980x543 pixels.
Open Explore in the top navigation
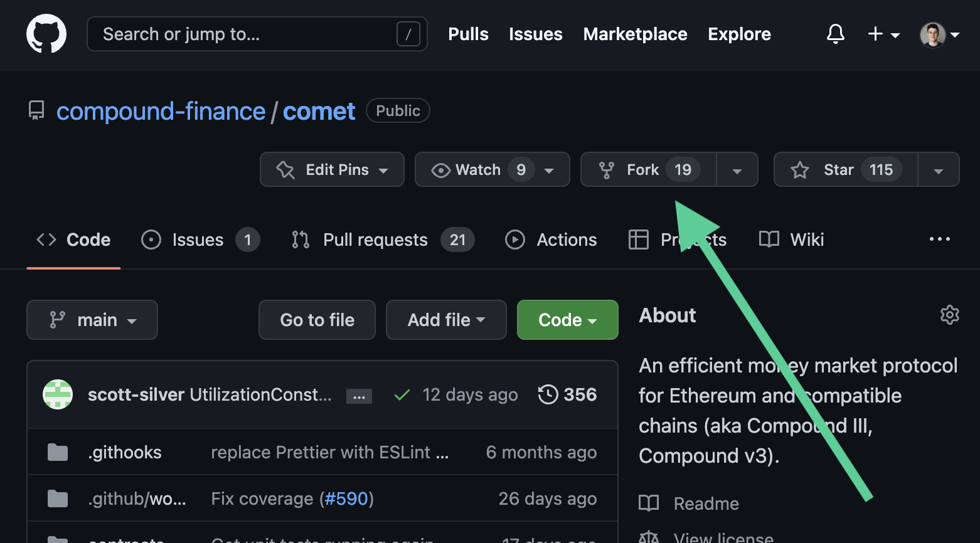[739, 34]
